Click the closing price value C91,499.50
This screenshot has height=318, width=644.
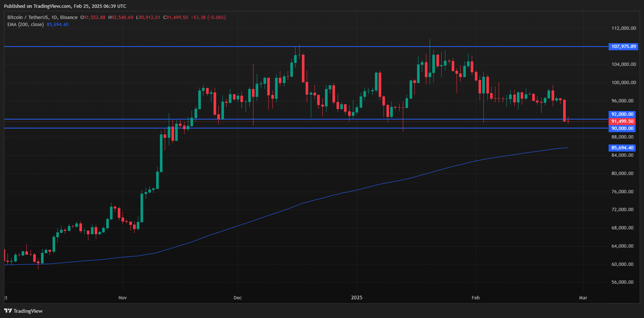pos(176,18)
